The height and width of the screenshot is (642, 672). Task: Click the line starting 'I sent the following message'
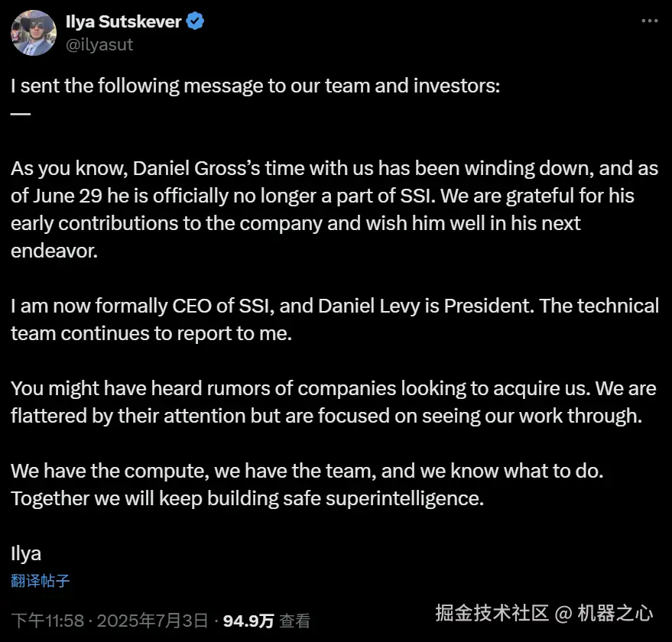pos(255,86)
